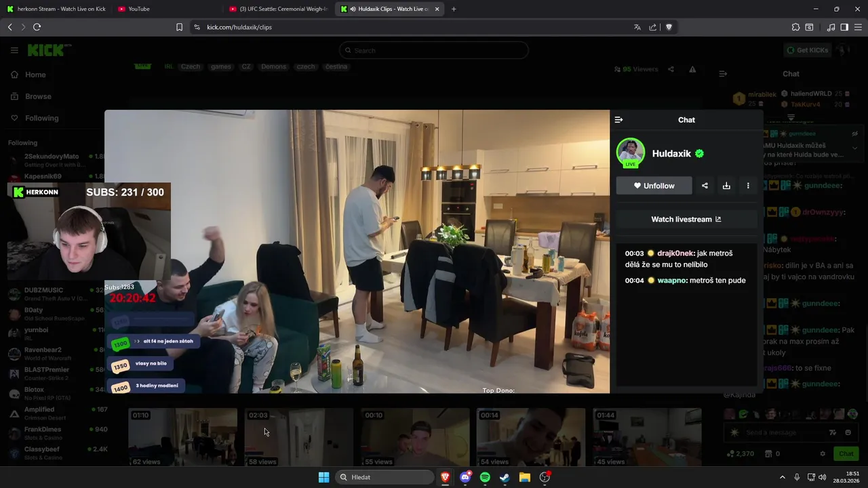Show hidden system tray icons

782,477
